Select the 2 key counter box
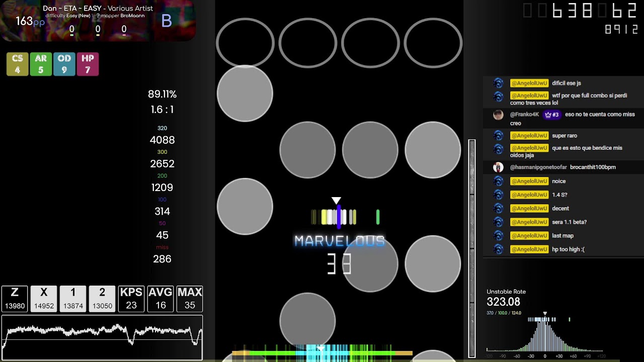 point(102,299)
